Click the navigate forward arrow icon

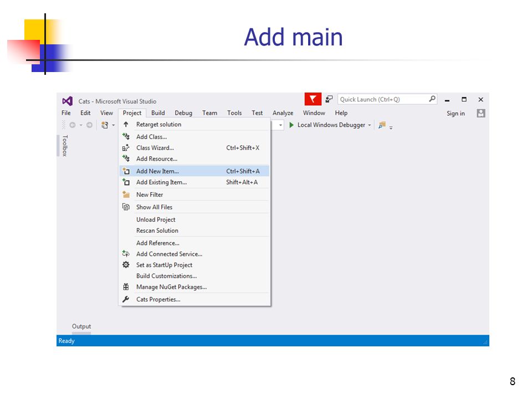tap(89, 125)
